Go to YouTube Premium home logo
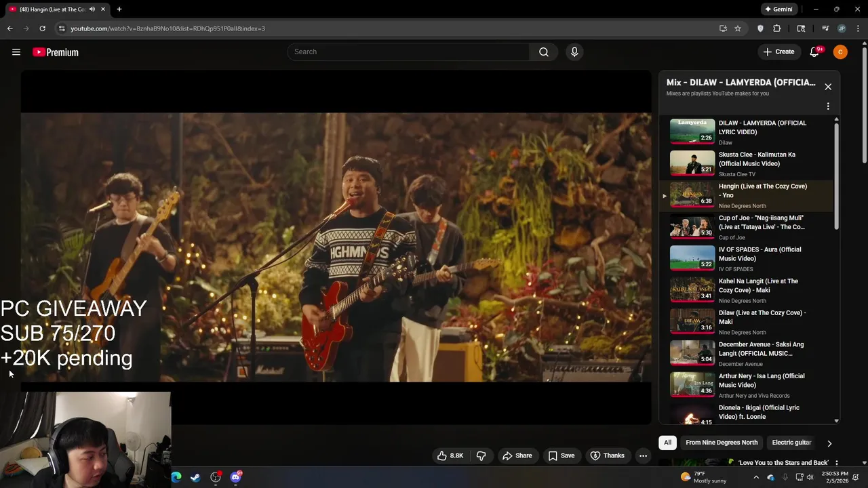This screenshot has height=488, width=868. pyautogui.click(x=56, y=52)
